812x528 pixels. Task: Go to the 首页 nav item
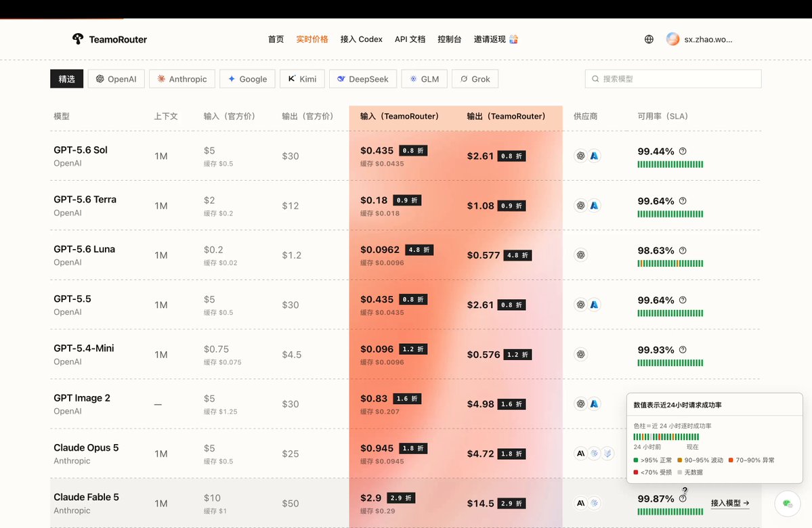276,39
